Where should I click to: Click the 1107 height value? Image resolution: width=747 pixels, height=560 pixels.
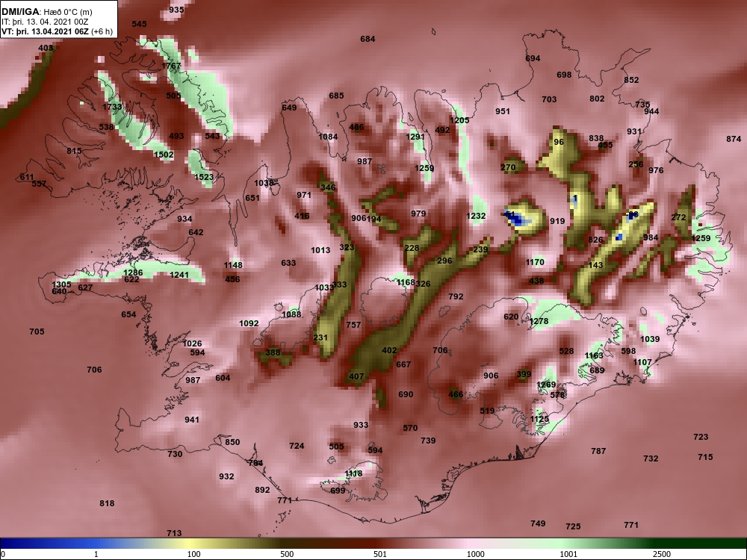tap(642, 362)
